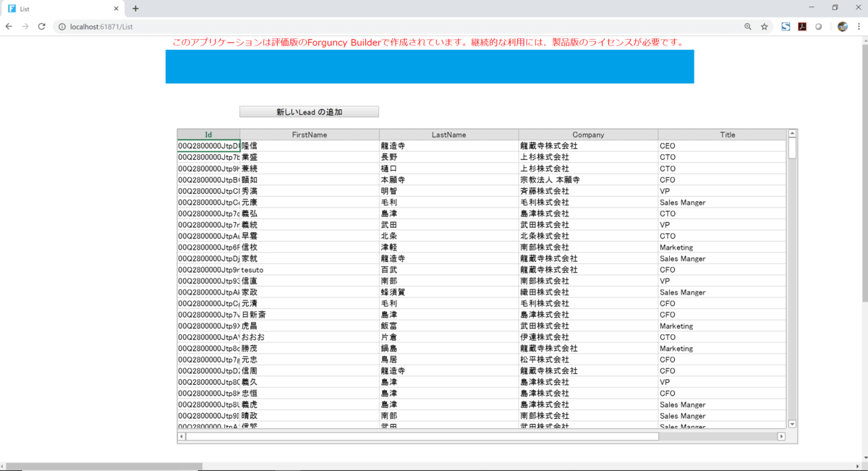The width and height of the screenshot is (868, 471).
Task: Click the browser forward arrow
Action: (25, 27)
